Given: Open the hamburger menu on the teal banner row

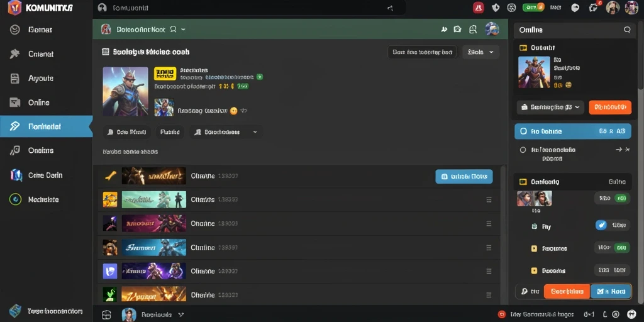Looking at the screenshot, I should click(x=489, y=199).
